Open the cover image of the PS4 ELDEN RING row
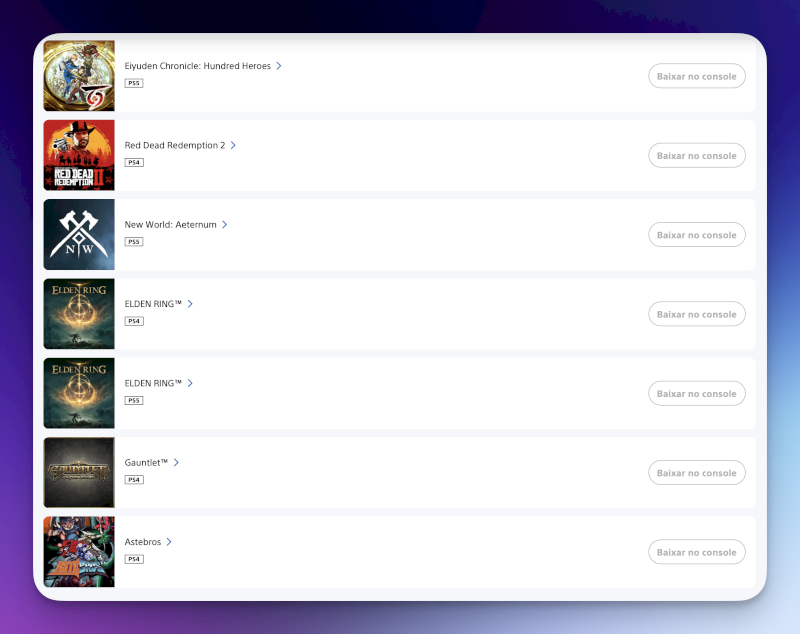The width and height of the screenshot is (800, 634). click(x=79, y=314)
